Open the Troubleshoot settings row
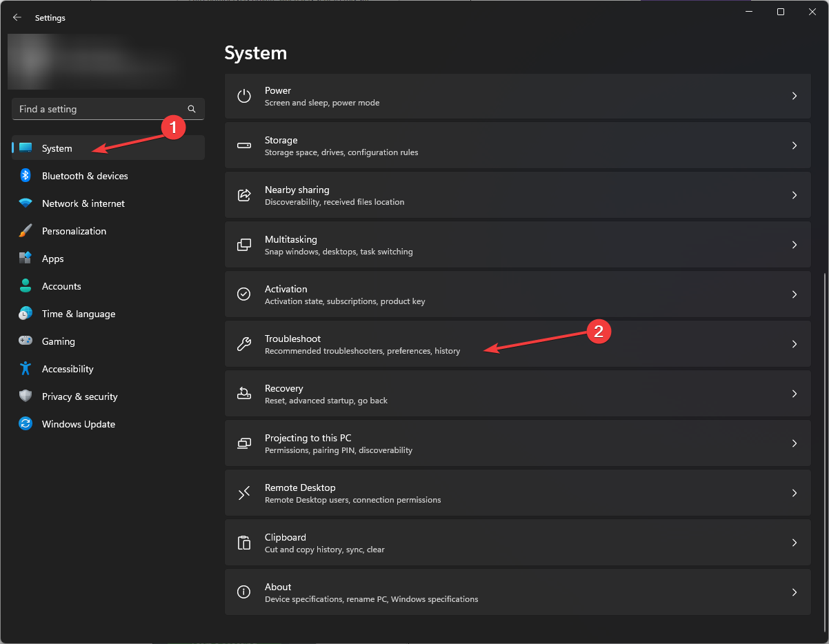The width and height of the screenshot is (829, 644). pyautogui.click(x=517, y=344)
